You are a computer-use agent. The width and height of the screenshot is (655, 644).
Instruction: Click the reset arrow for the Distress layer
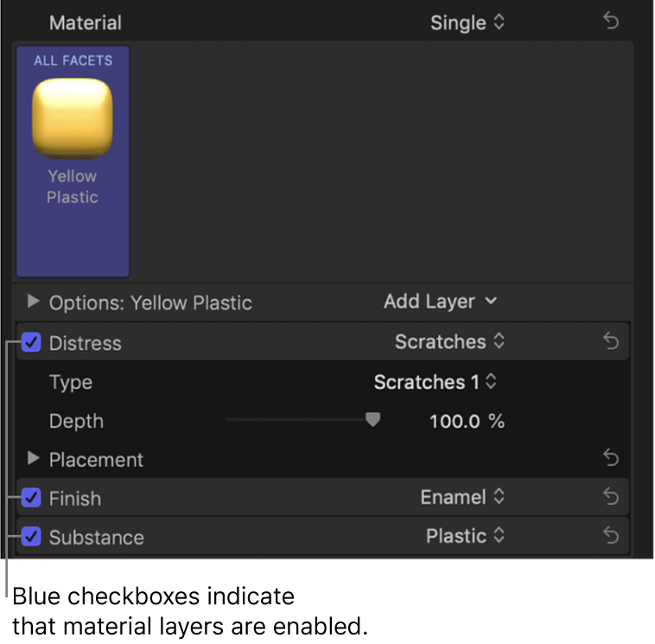click(611, 342)
